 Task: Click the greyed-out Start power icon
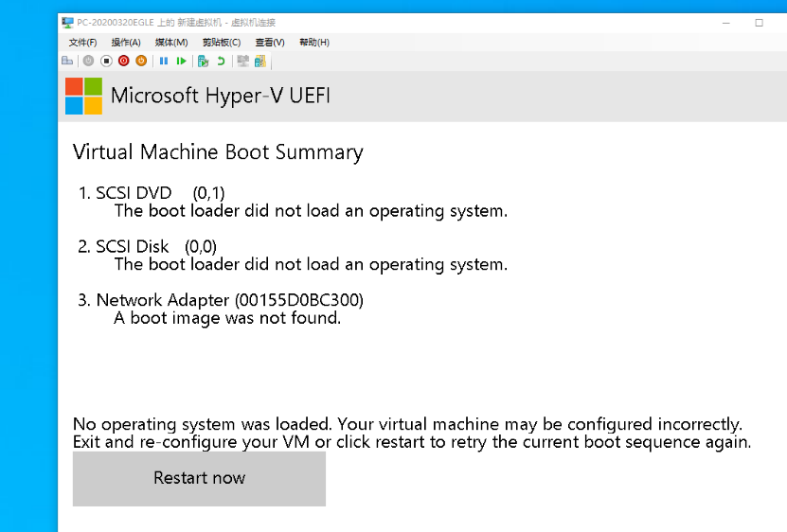88,61
